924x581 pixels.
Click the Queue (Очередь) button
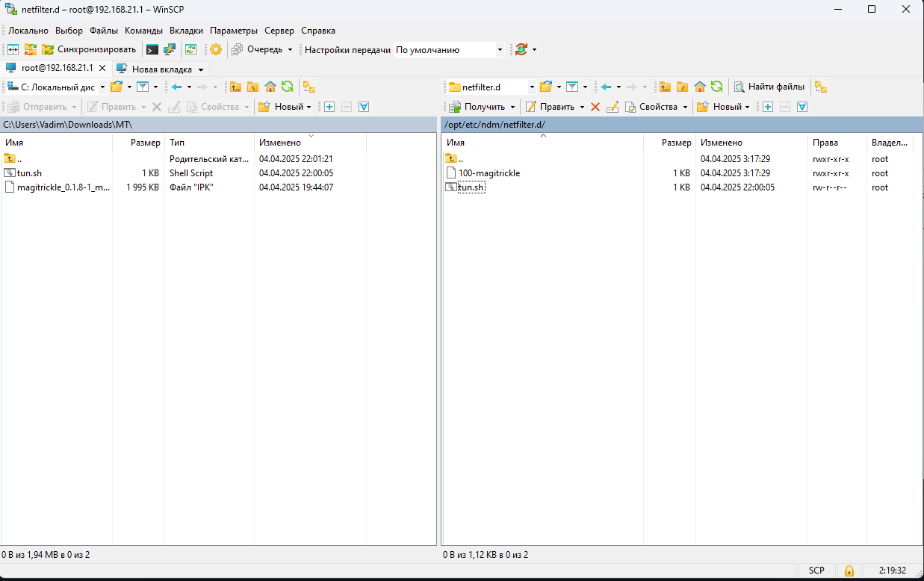261,49
